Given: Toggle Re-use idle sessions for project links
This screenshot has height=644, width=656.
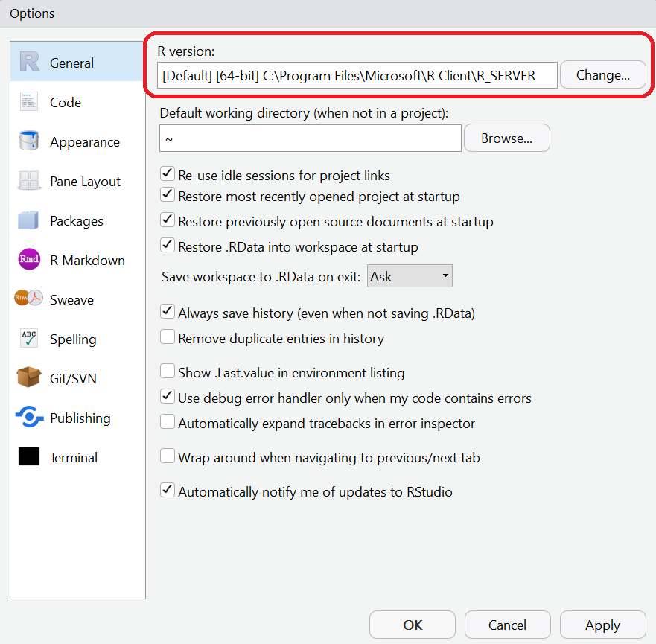Looking at the screenshot, I should pyautogui.click(x=168, y=173).
